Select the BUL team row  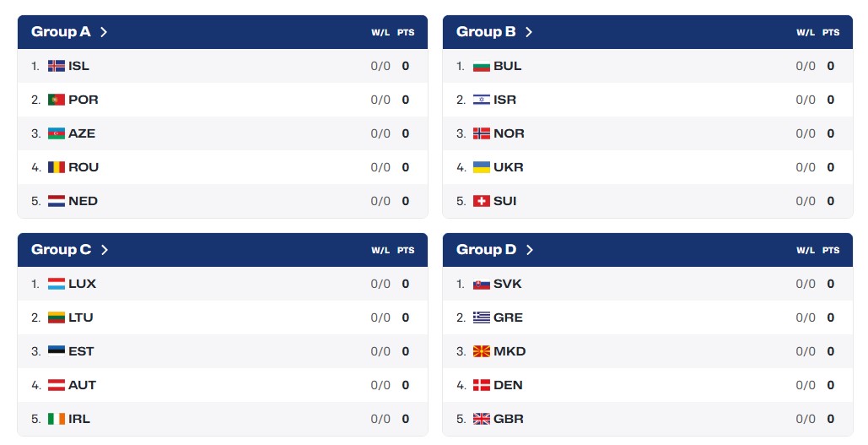tap(648, 66)
